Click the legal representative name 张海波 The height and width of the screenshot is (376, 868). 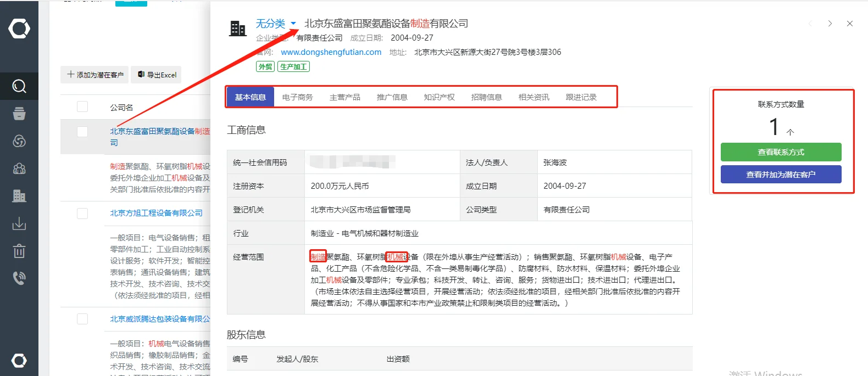555,162
